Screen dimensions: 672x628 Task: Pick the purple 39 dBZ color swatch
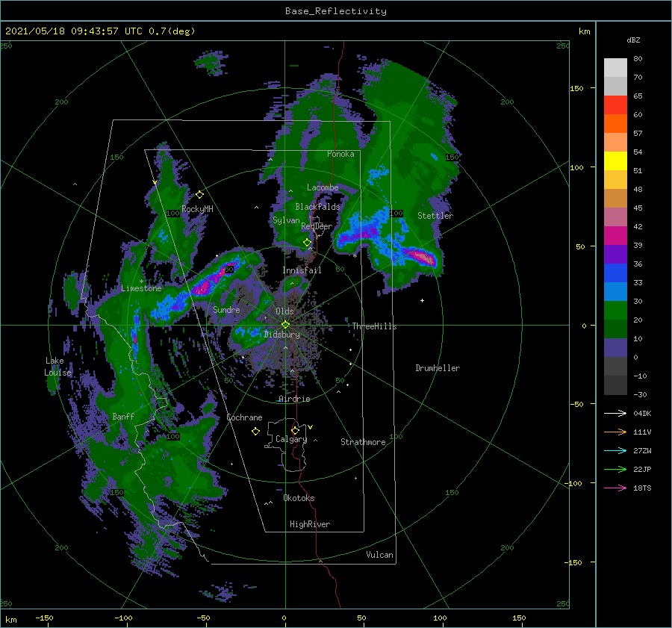pyautogui.click(x=615, y=254)
